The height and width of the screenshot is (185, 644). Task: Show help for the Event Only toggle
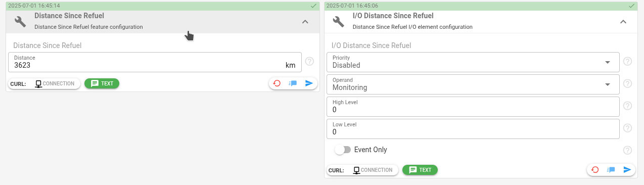pos(628,150)
